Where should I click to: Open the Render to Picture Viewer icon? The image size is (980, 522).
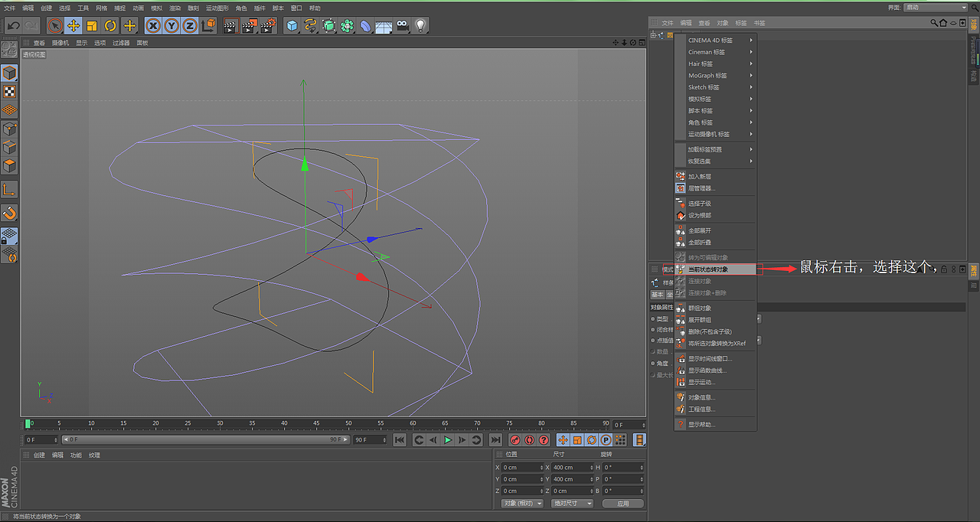(249, 25)
